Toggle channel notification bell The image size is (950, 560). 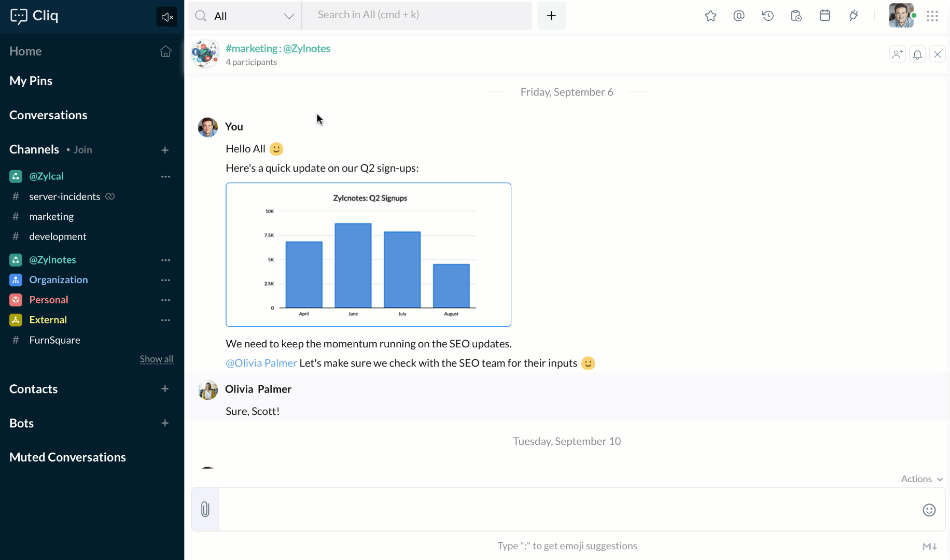click(917, 54)
